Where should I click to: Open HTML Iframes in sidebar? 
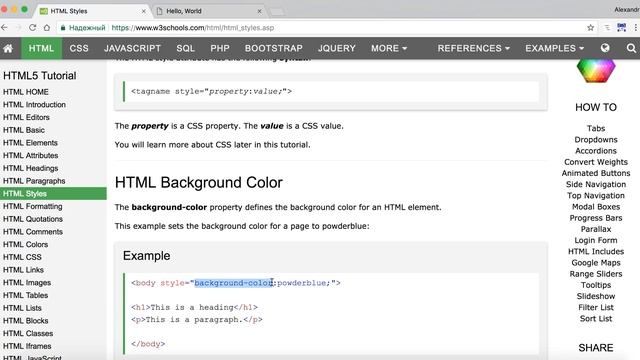point(27,346)
